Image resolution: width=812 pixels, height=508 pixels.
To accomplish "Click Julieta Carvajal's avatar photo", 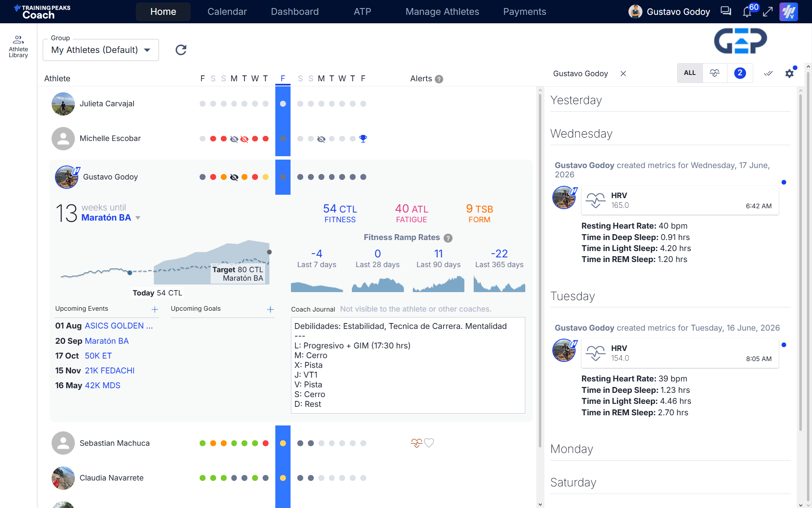I will tap(63, 104).
